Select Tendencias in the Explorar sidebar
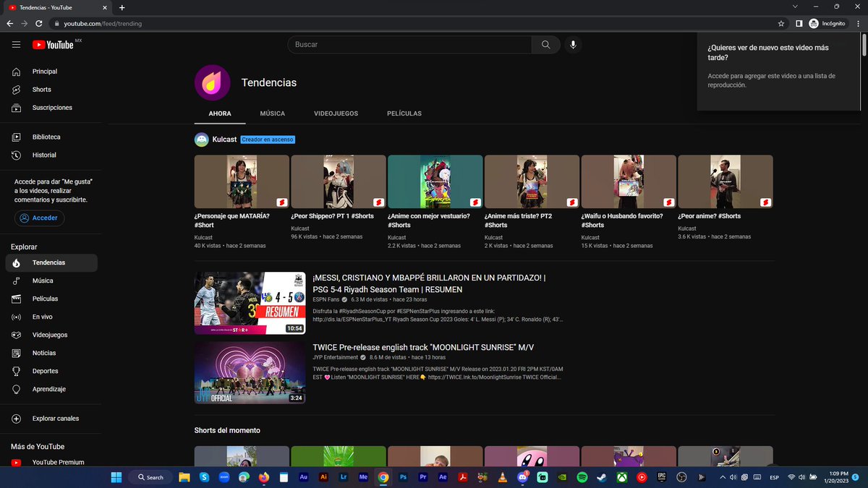The height and width of the screenshot is (488, 868). (x=50, y=262)
